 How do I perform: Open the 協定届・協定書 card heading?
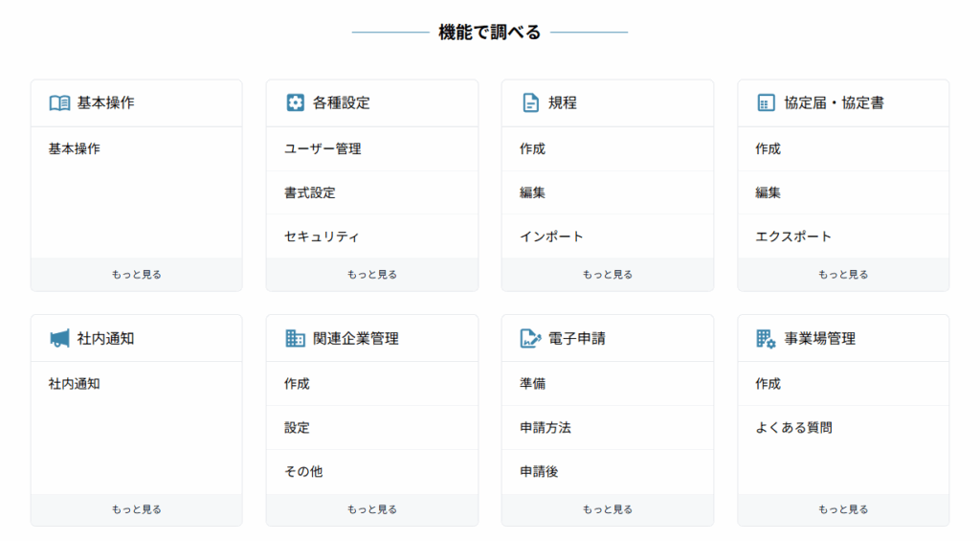834,102
